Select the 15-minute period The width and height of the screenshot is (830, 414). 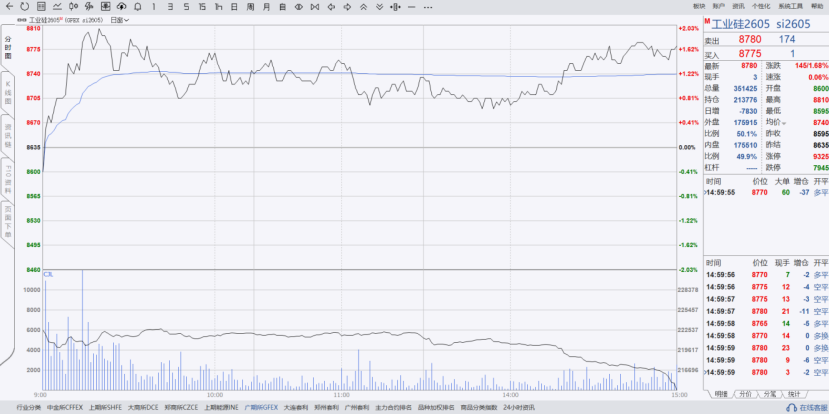click(x=202, y=7)
